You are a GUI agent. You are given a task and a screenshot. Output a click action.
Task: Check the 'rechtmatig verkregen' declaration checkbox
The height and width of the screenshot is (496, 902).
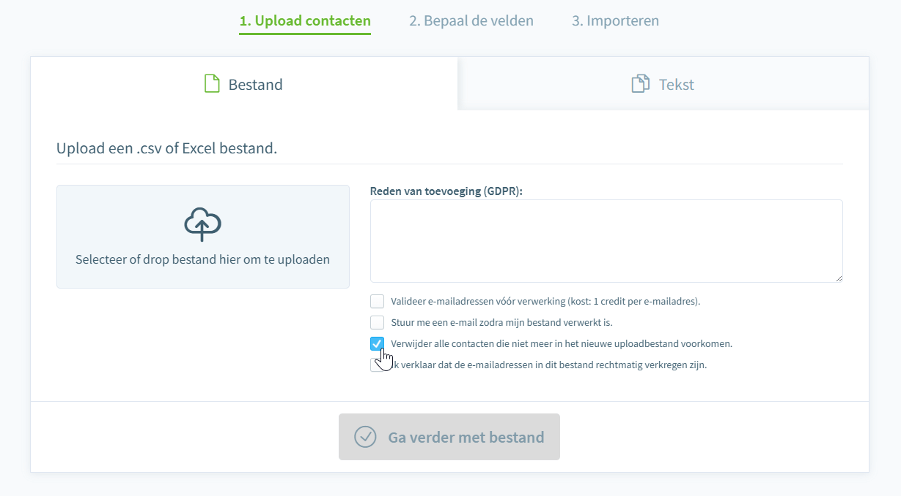click(374, 366)
